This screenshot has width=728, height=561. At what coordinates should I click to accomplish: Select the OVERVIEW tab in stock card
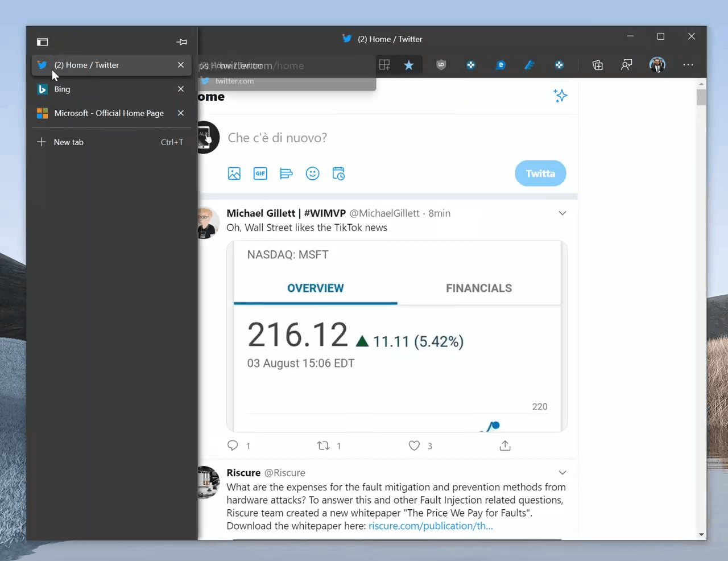(316, 288)
